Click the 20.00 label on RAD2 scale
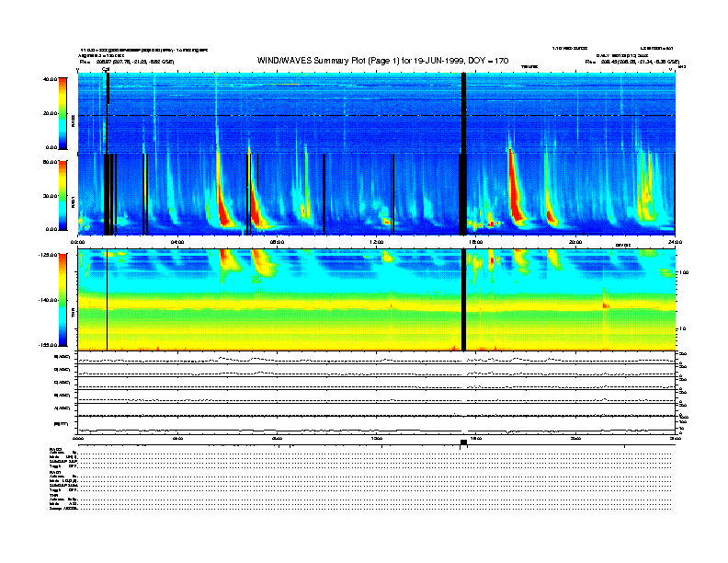This screenshot has width=728, height=563. point(50,113)
